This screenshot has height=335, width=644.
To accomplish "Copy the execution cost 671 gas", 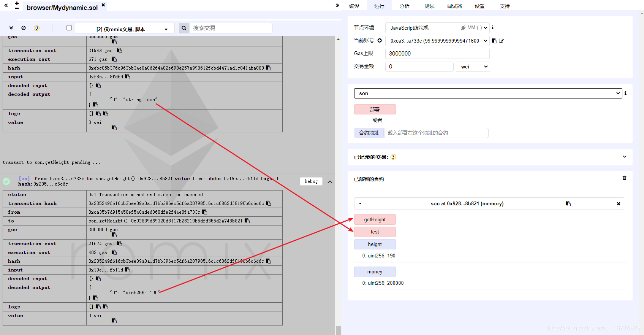I will click(114, 59).
